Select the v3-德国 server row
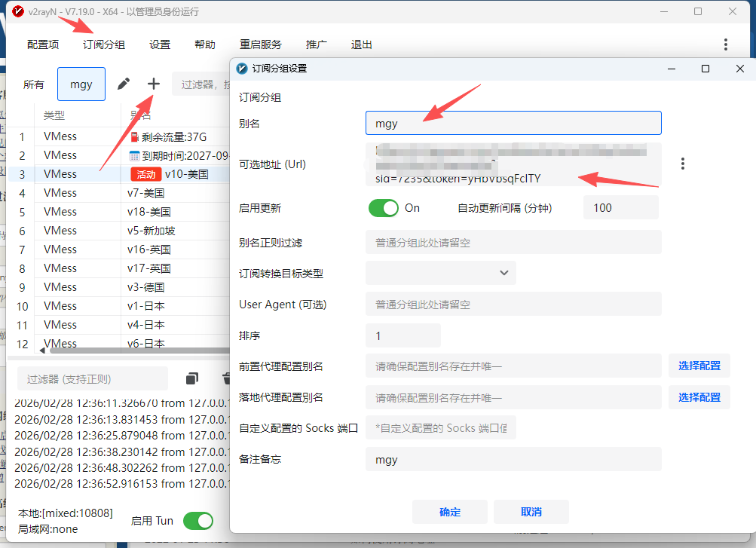 [118, 287]
